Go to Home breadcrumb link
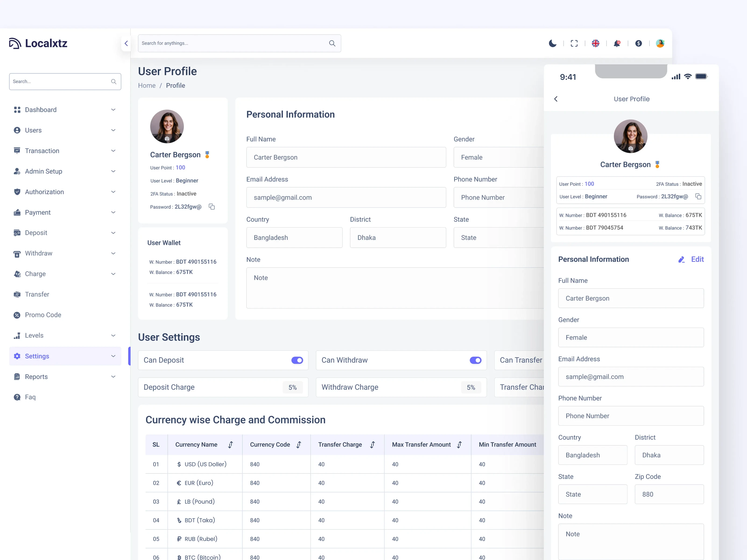The width and height of the screenshot is (747, 560). (x=147, y=85)
